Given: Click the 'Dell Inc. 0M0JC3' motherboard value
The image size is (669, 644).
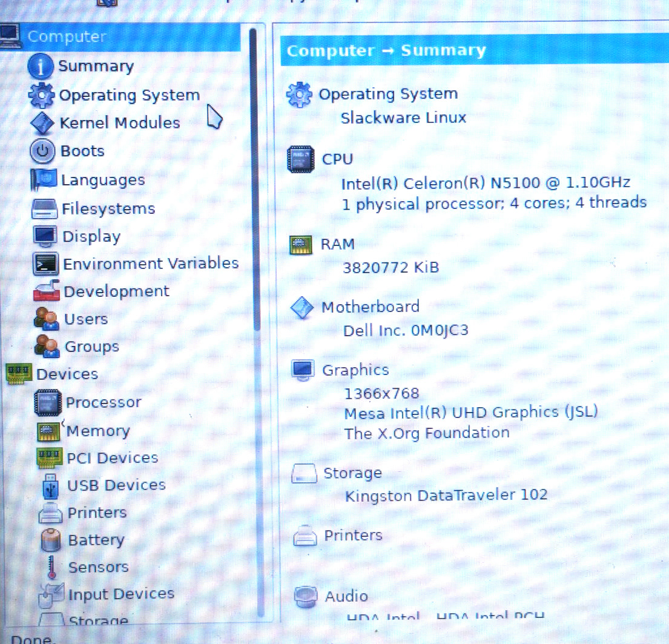Looking at the screenshot, I should pyautogui.click(x=406, y=331).
